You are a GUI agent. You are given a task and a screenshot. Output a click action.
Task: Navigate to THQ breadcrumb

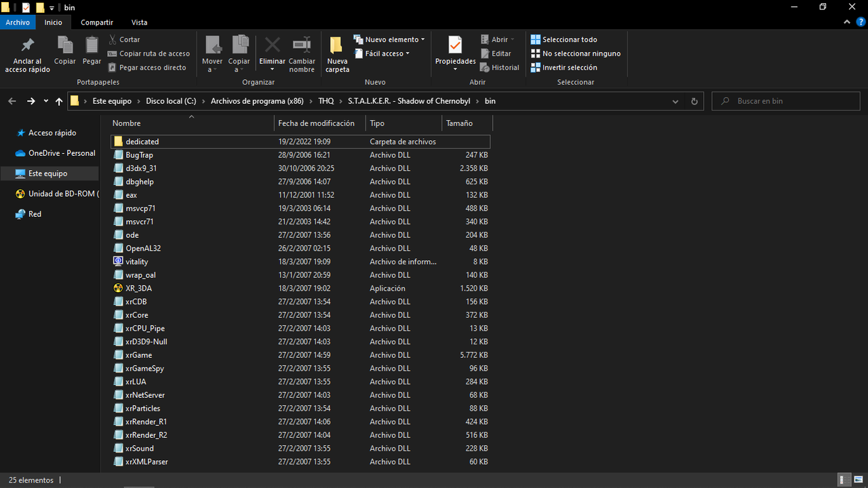[325, 101]
